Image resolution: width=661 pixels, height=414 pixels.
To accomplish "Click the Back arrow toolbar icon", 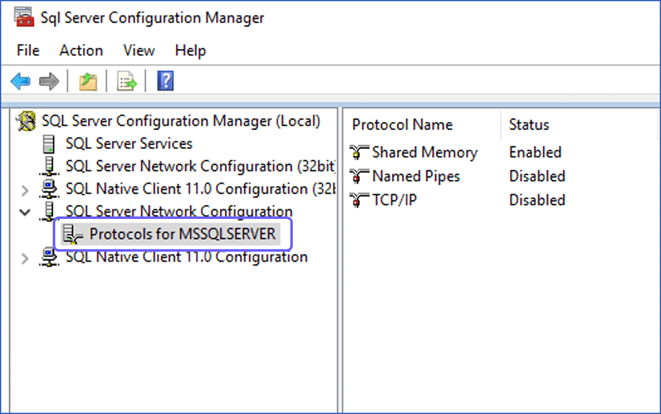I will click(20, 81).
